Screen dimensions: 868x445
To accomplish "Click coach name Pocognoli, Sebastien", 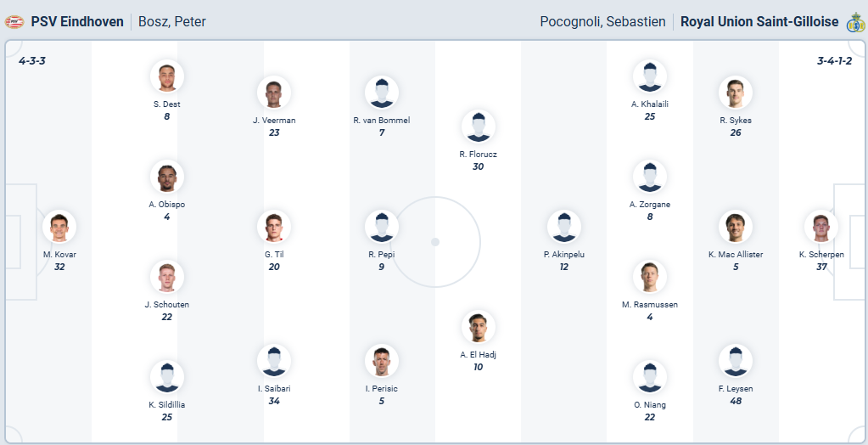I will (602, 21).
